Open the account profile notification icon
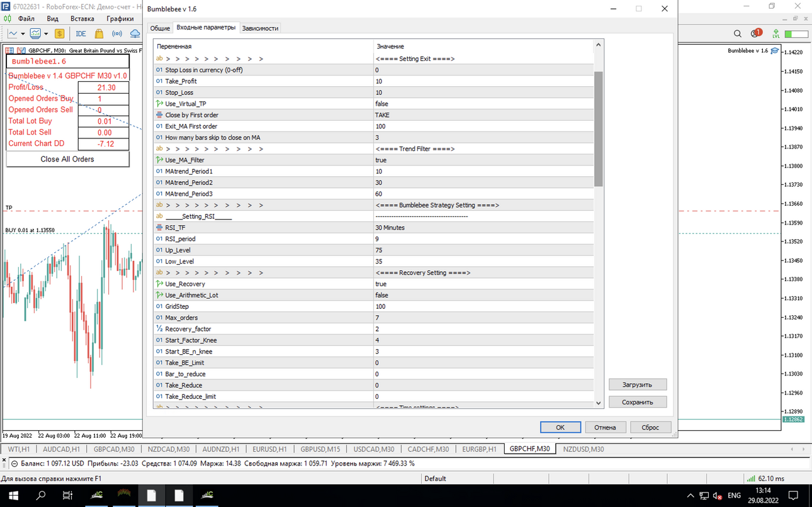This screenshot has width=812, height=507. (756, 33)
